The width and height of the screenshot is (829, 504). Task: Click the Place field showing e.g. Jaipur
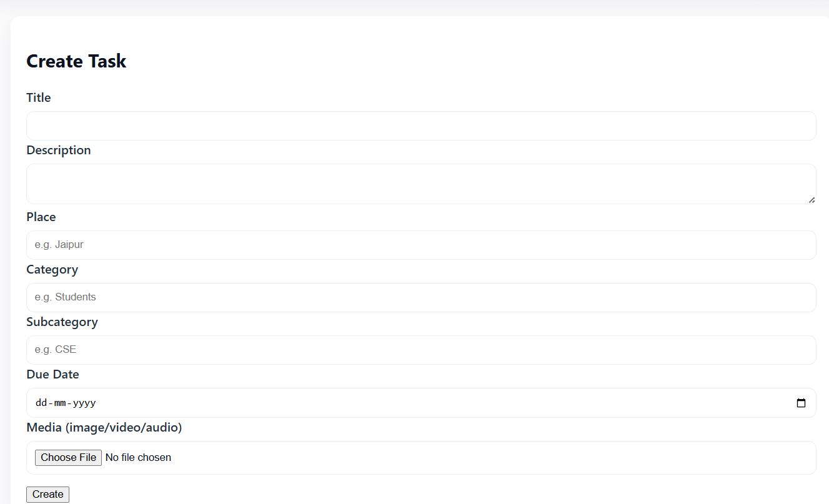tap(421, 245)
